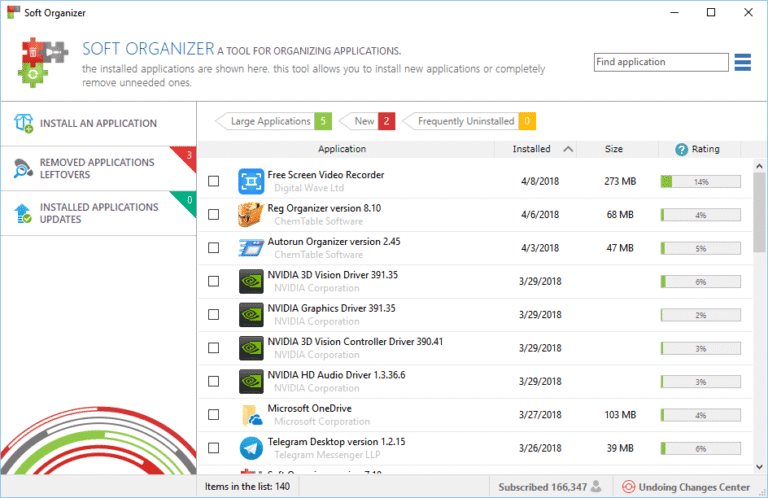768x498 pixels.
Task: Select Reg Organizer version 8.10 text
Action: coord(324,208)
